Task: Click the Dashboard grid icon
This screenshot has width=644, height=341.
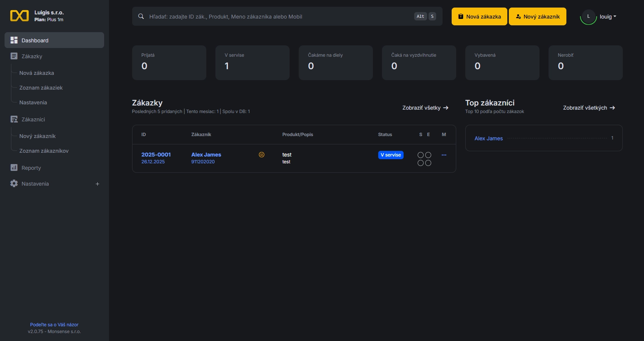Action: [14, 40]
